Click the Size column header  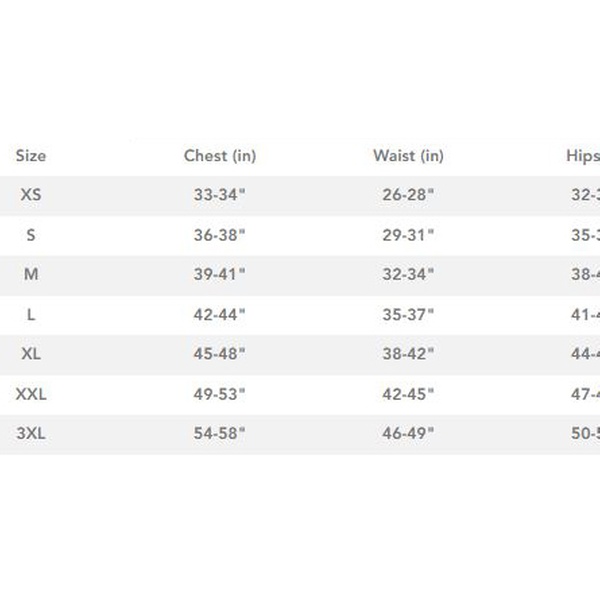(x=31, y=156)
